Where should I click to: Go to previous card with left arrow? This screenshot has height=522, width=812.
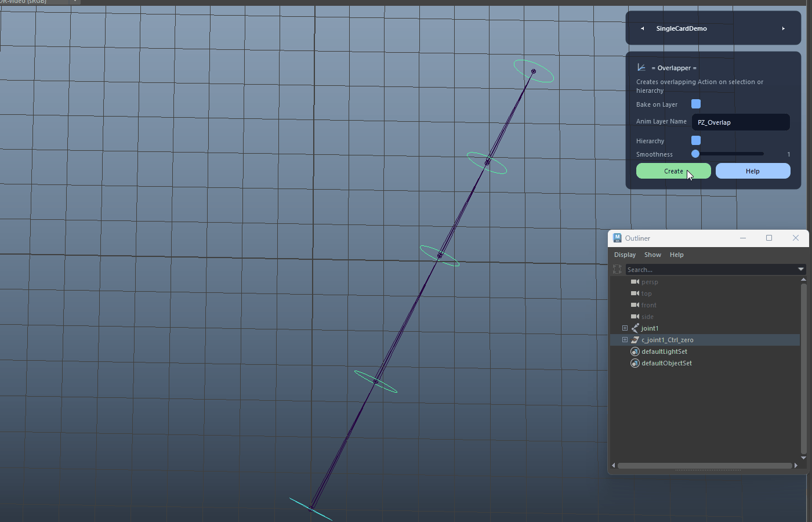642,28
